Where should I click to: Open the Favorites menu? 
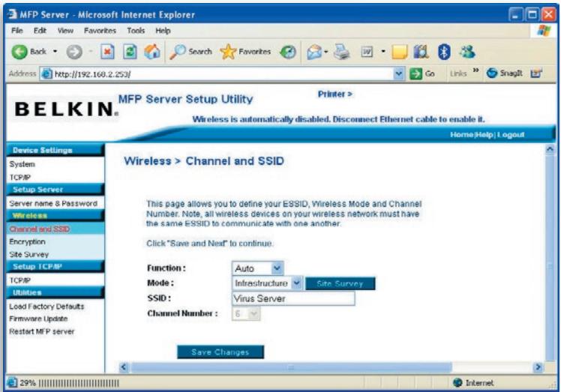[100, 31]
